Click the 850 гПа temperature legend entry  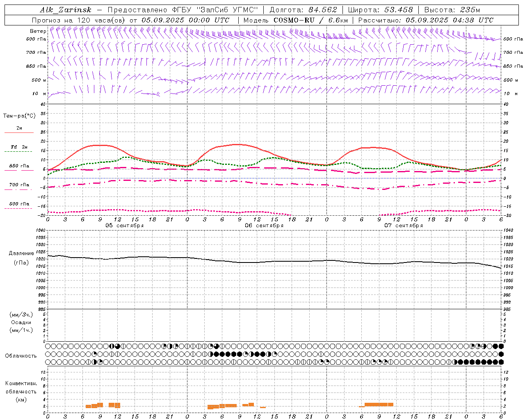(x=19, y=166)
